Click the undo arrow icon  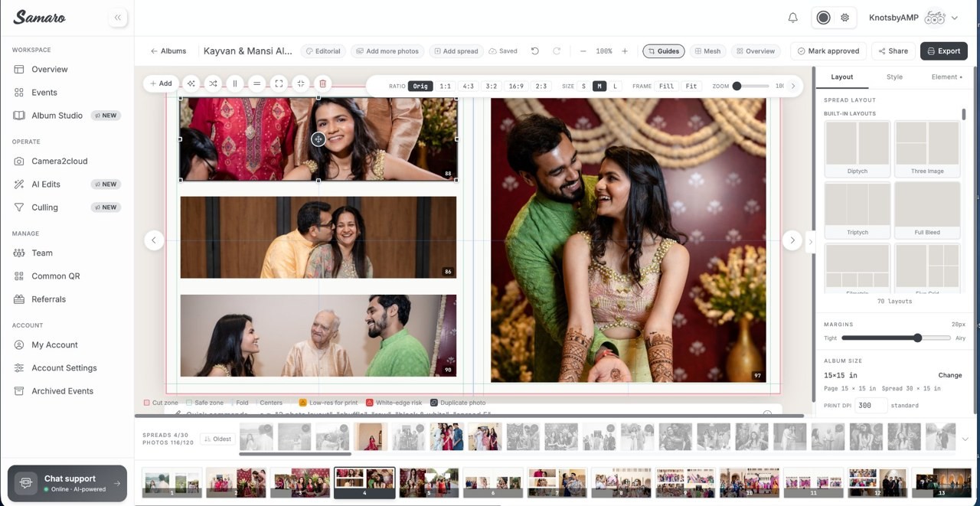click(535, 51)
